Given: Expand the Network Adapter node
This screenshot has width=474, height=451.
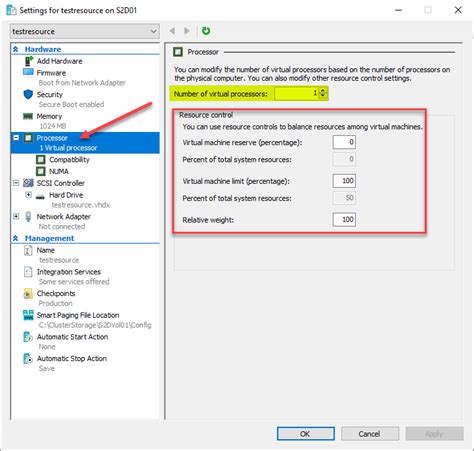Looking at the screenshot, I should tap(16, 216).
